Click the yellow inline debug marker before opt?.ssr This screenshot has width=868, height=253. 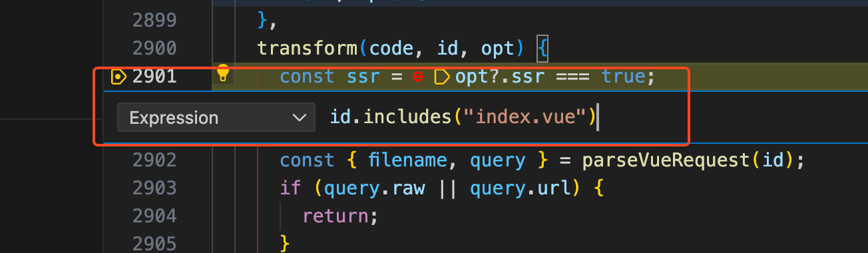tap(441, 77)
